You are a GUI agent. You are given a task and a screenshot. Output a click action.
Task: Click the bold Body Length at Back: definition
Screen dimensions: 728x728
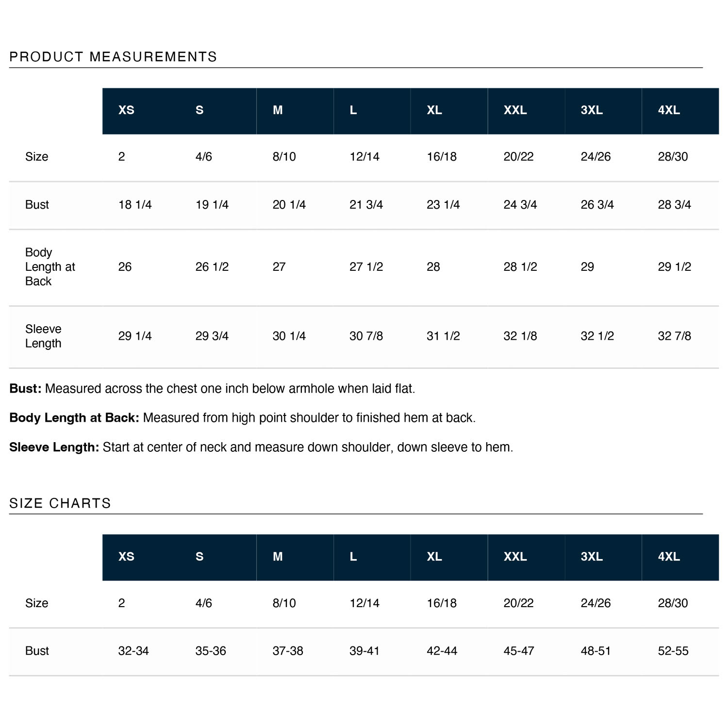(x=74, y=418)
